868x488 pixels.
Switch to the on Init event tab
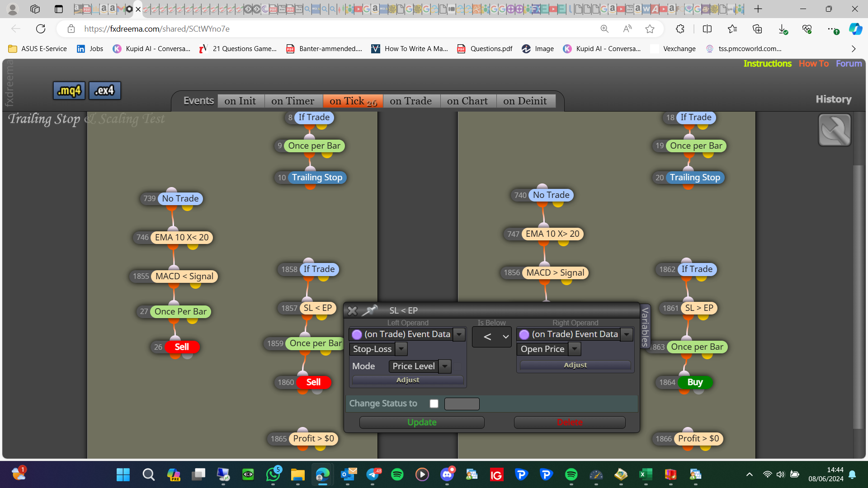point(241,101)
